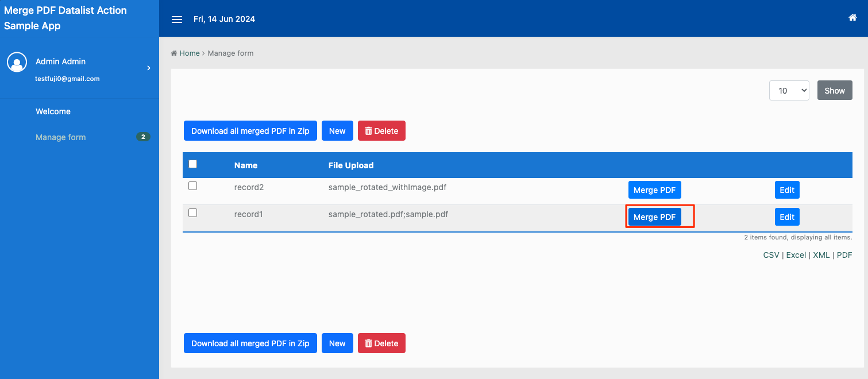Click the Admin user avatar icon

tap(17, 62)
